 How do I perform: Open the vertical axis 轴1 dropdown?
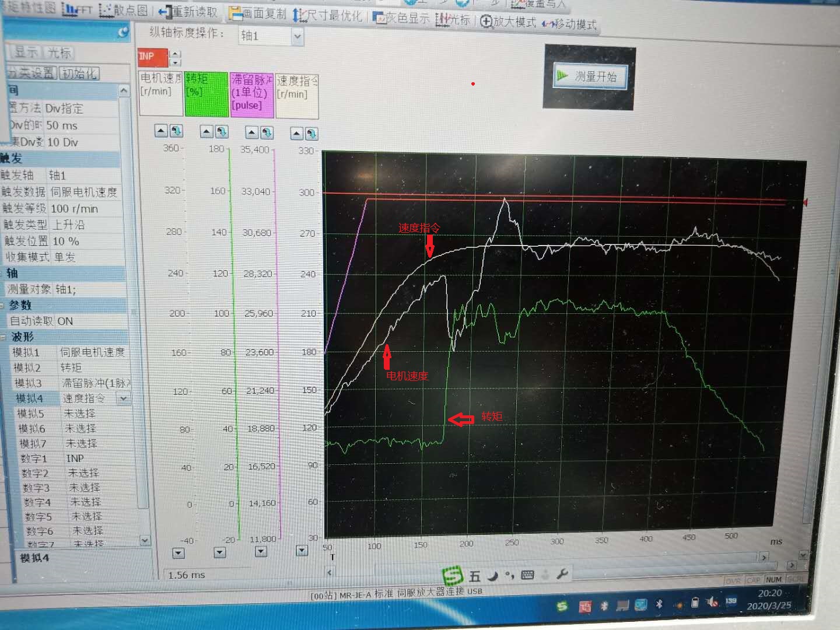pyautogui.click(x=297, y=37)
